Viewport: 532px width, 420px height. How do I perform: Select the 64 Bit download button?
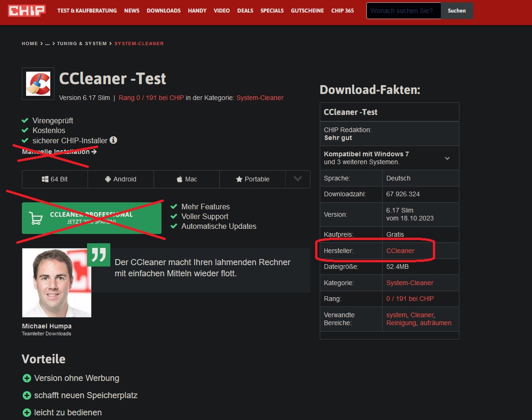pos(54,179)
